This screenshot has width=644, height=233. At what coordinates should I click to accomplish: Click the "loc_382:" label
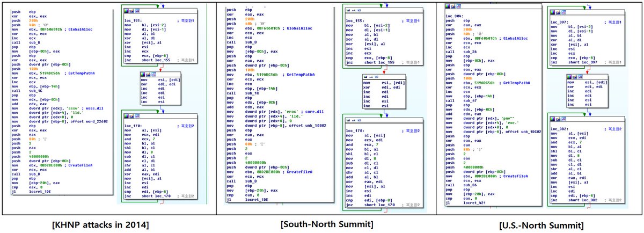pos(560,129)
